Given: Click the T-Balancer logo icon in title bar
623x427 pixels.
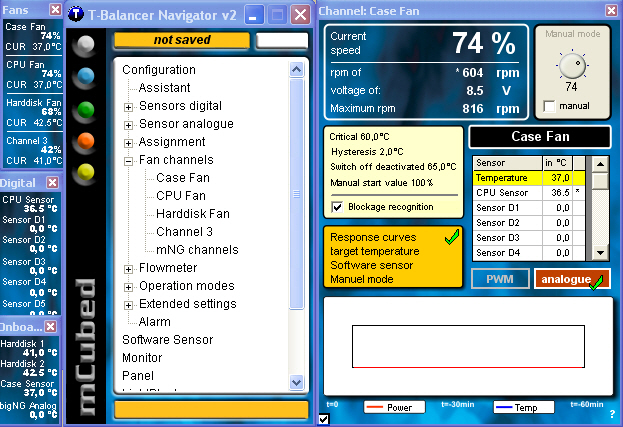Looking at the screenshot, I should 75,14.
